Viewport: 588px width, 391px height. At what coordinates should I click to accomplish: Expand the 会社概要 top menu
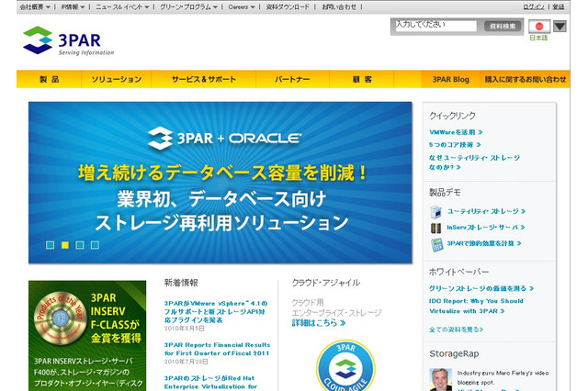click(x=35, y=6)
